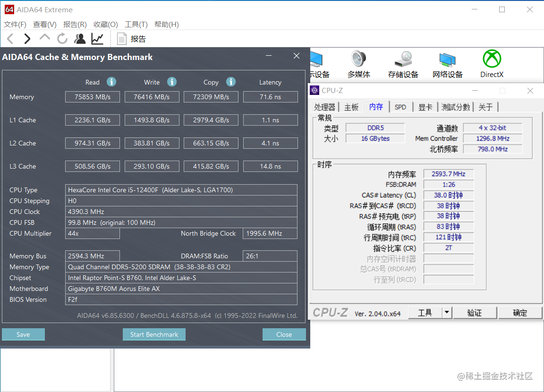This screenshot has width=544, height=392.
Task: Click the Memory Latency 71.6 ns field
Action: (x=271, y=97)
